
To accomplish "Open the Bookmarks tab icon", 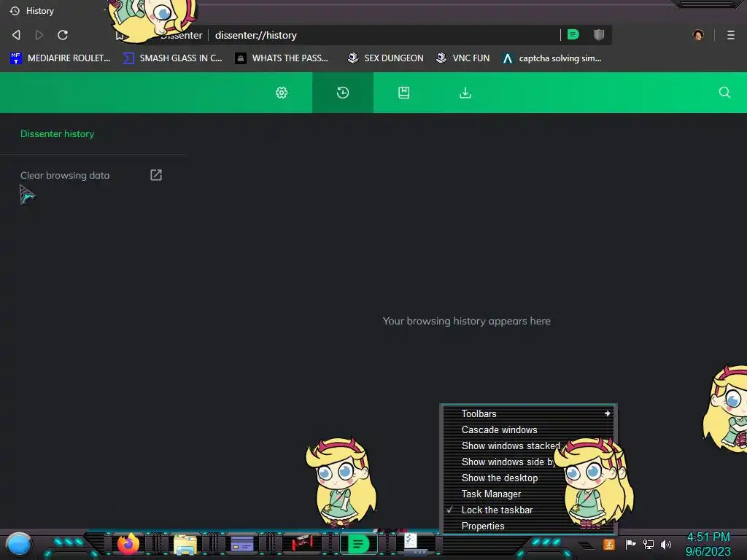I will point(404,93).
